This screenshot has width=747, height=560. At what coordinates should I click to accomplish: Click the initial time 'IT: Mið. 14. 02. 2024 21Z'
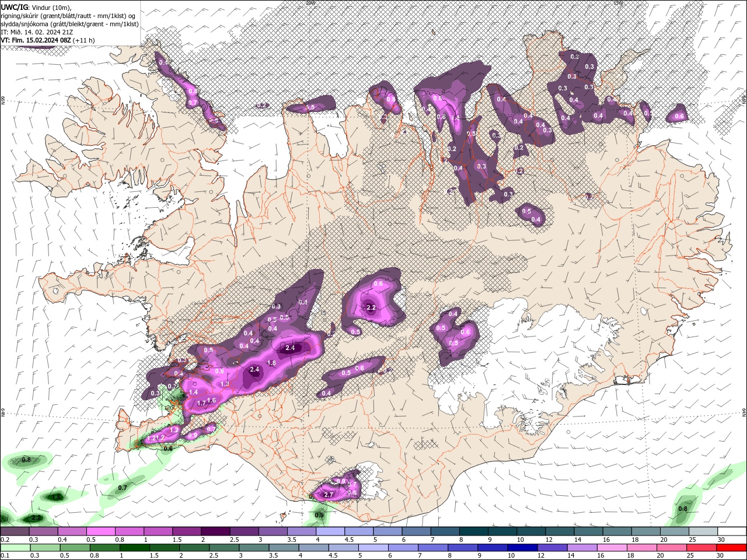click(36, 32)
